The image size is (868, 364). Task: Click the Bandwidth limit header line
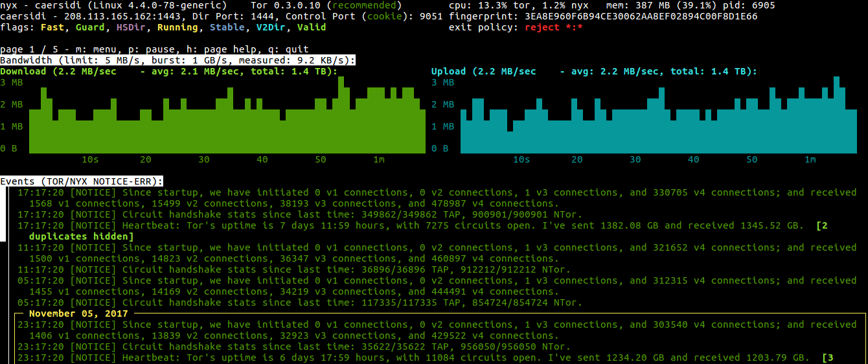177,60
